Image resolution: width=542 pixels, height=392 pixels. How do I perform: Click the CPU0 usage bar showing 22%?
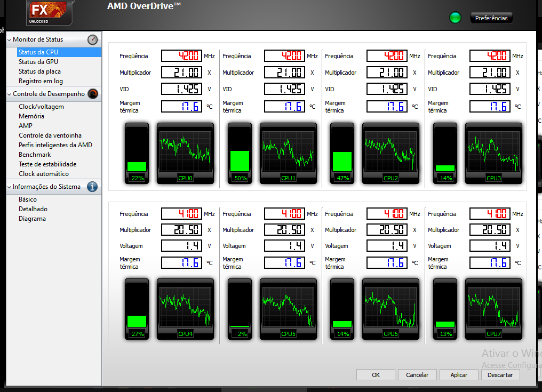(x=137, y=153)
